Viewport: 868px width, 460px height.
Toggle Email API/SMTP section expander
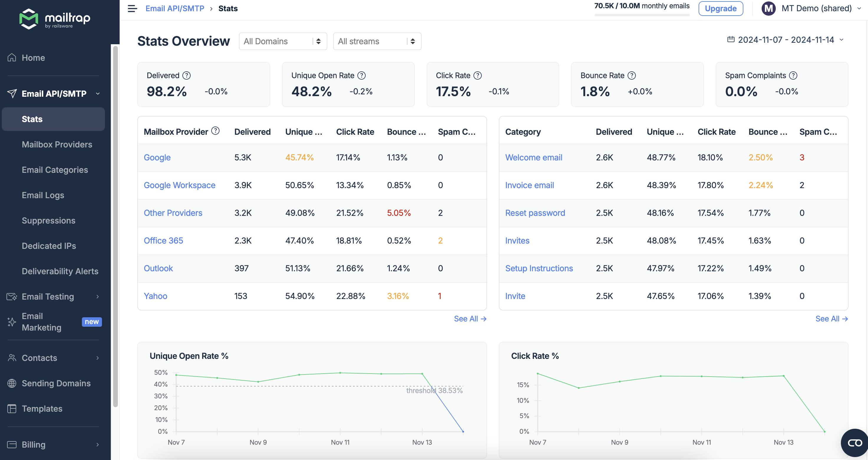[x=98, y=93]
